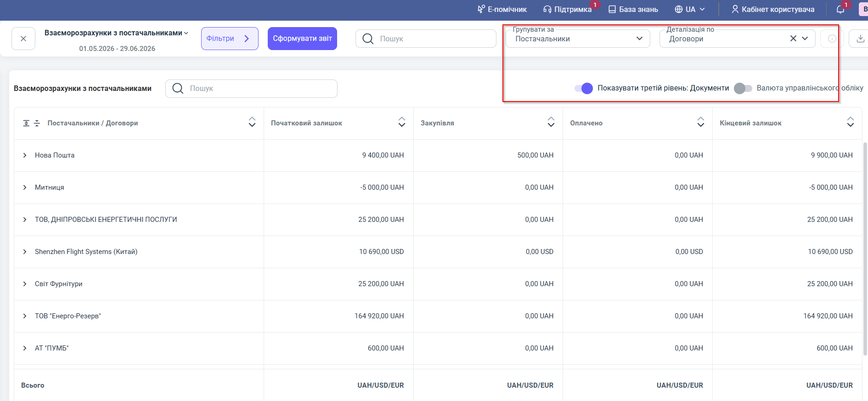
Task: Open База знань knowledge base
Action: click(x=633, y=9)
